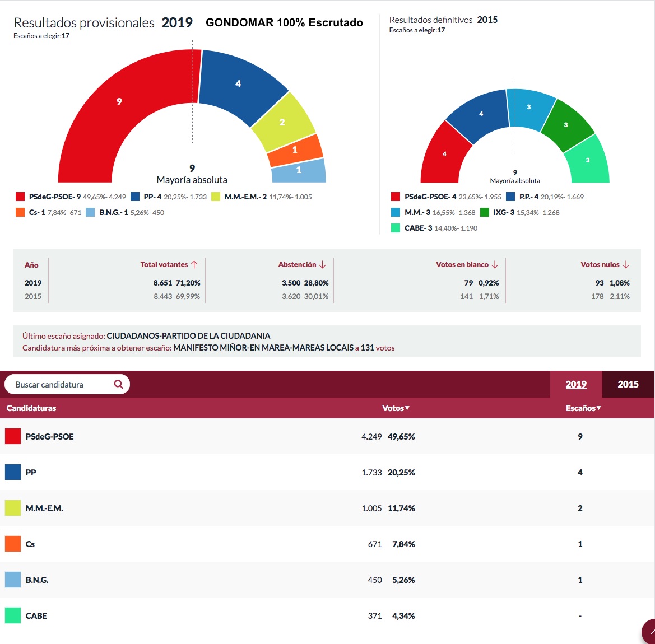Click the Abstención down arrow
The width and height of the screenshot is (655, 644).
(323, 264)
